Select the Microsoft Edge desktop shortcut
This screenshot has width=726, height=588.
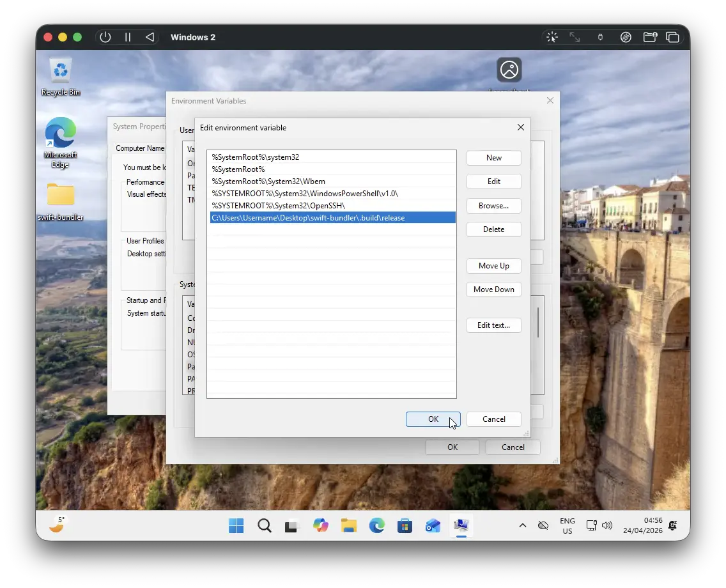(x=61, y=143)
